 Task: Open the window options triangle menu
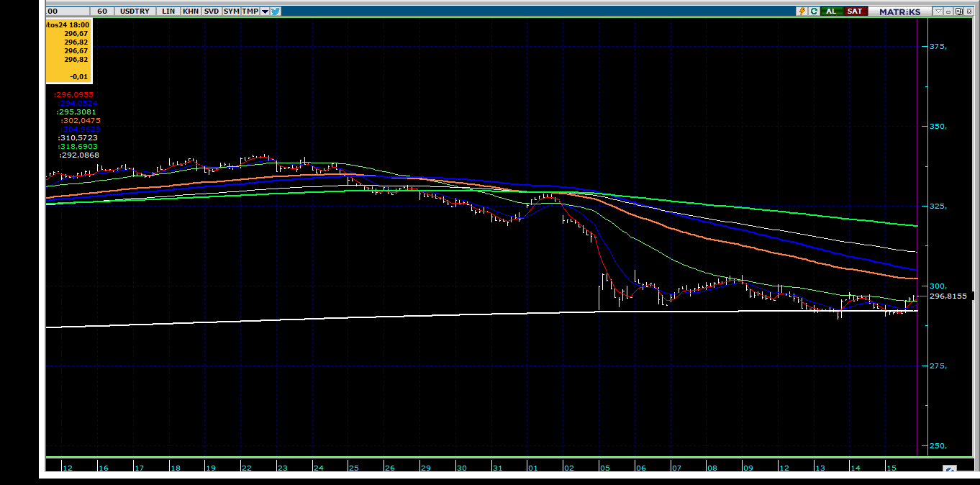(938, 12)
